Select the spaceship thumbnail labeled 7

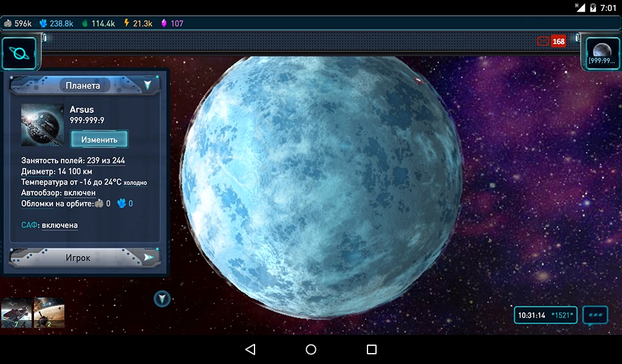16,312
